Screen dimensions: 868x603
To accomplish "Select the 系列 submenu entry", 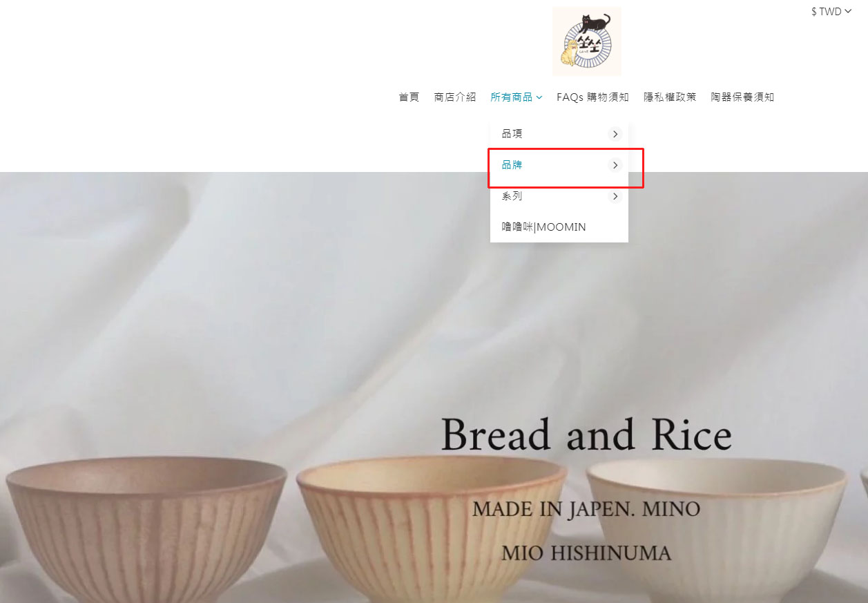I will coord(559,197).
